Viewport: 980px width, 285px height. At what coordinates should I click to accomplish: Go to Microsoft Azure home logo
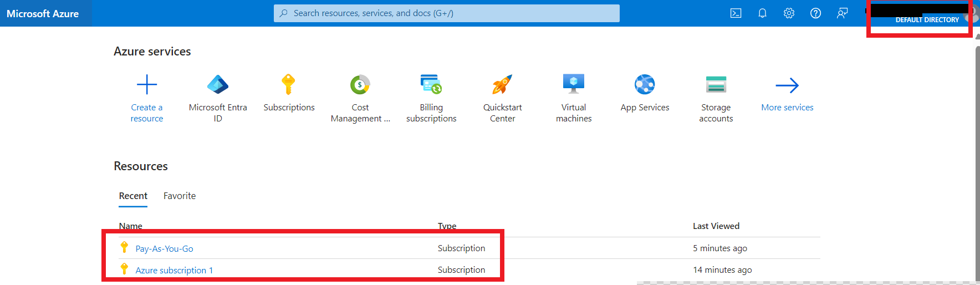43,14
